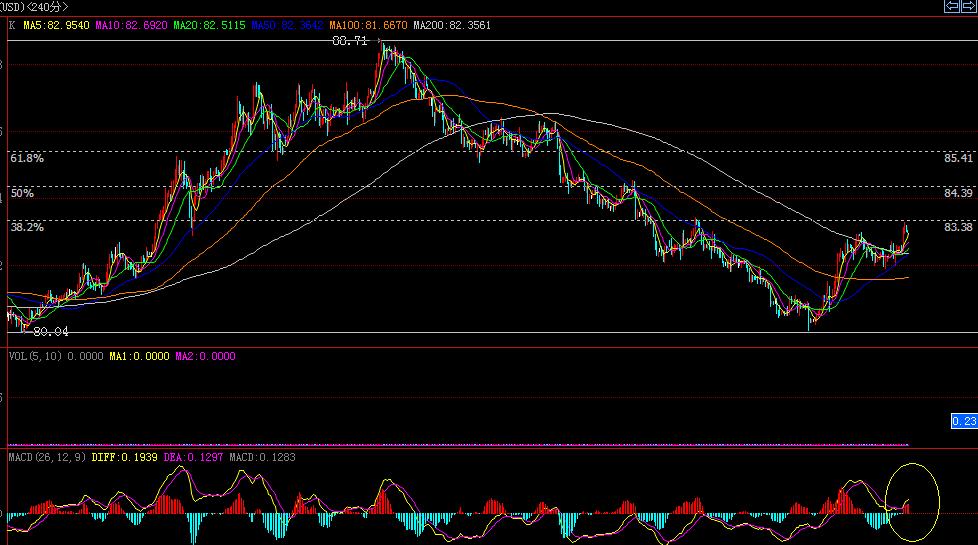
Task: Click the 88.71 high price label
Action: 350,41
